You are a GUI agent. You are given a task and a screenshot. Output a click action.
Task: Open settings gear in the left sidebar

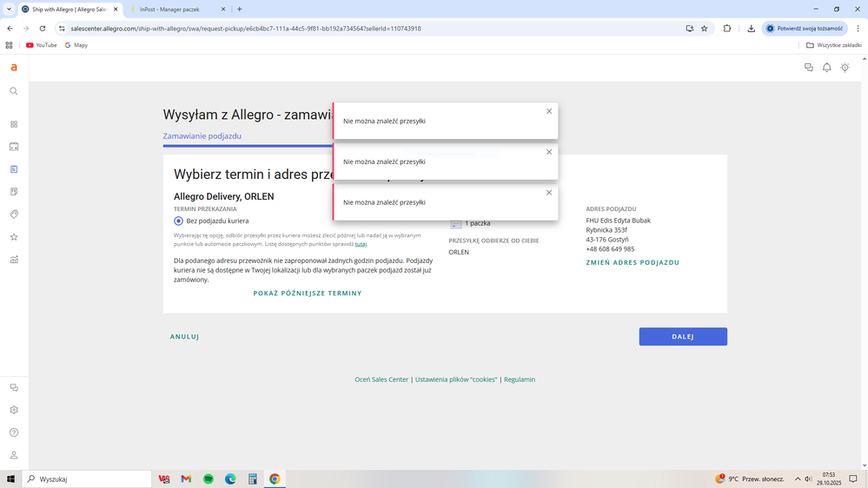14,410
